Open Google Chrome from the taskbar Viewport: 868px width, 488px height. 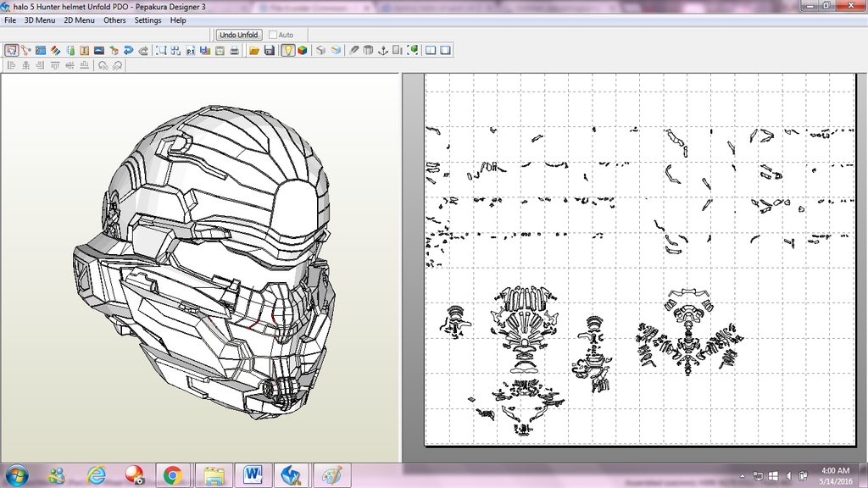pyautogui.click(x=172, y=475)
